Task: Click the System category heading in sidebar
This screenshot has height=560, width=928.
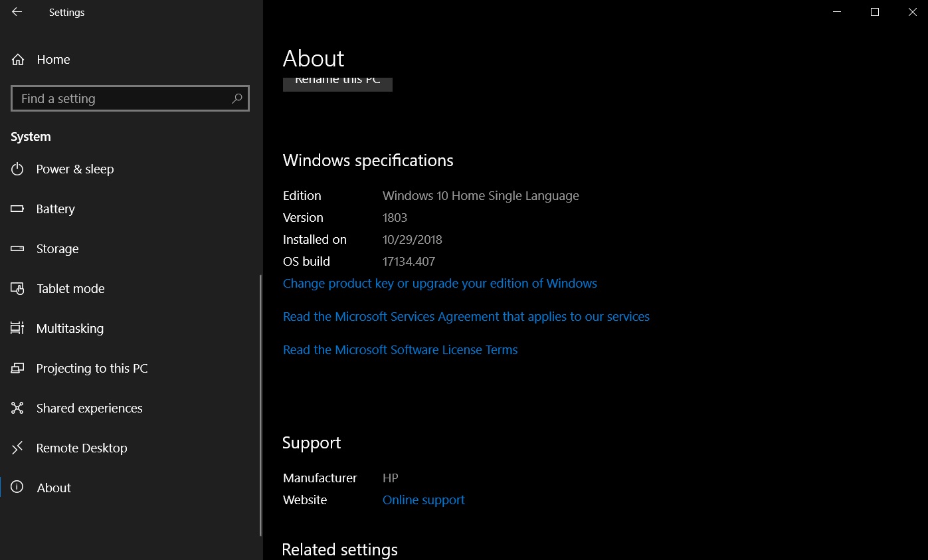Action: 31,137
